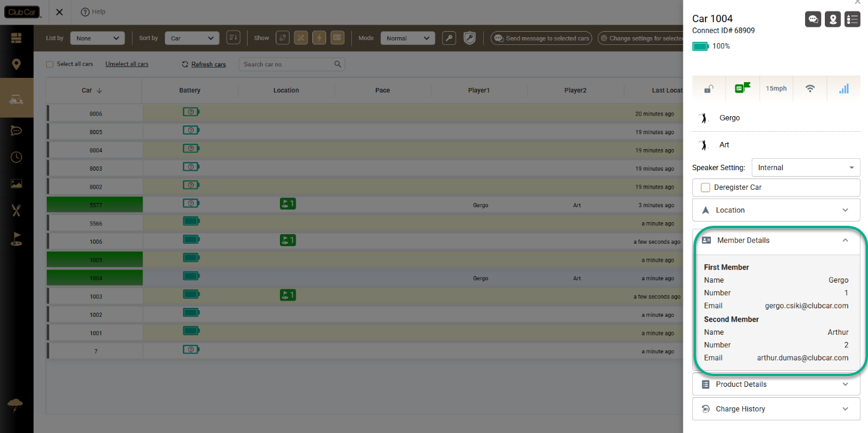Click the shield key icon in toolbar
The height and width of the screenshot is (433, 868).
pos(470,38)
